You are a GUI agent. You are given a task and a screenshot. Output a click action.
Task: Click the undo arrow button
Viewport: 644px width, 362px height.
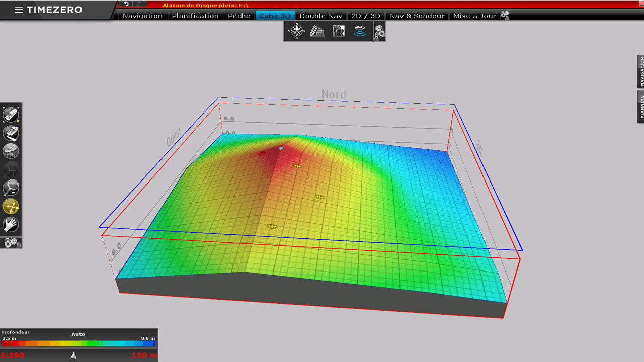click(x=126, y=4)
